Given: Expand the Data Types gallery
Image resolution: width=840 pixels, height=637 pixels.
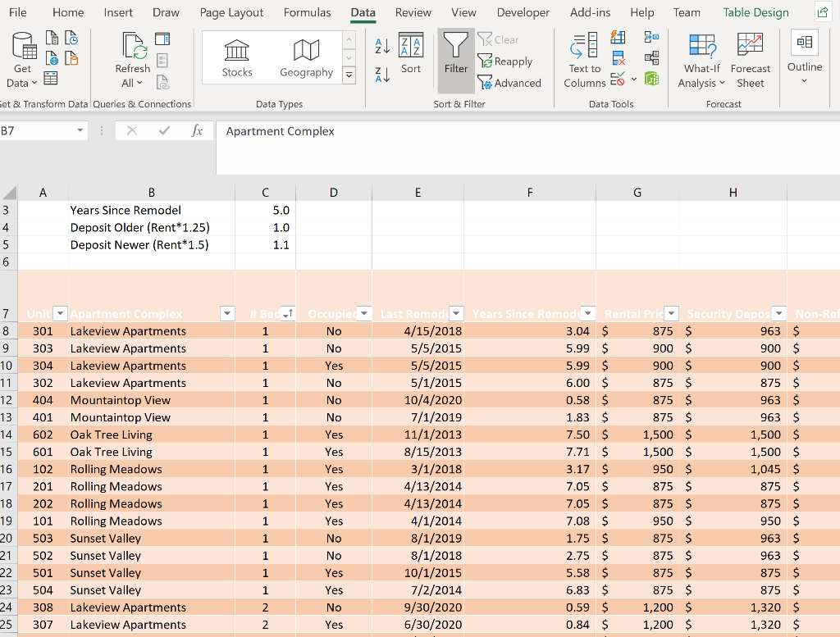Looking at the screenshot, I should (349, 75).
